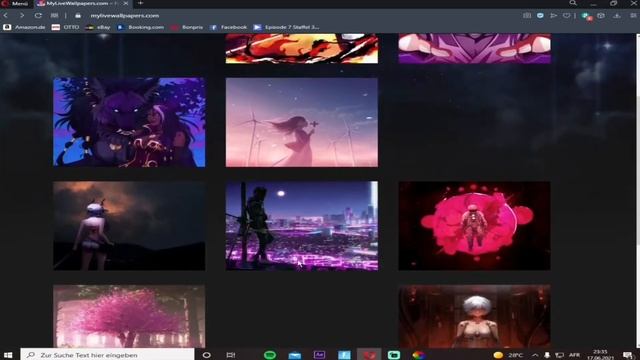Open Task View on taskbar

click(231, 355)
